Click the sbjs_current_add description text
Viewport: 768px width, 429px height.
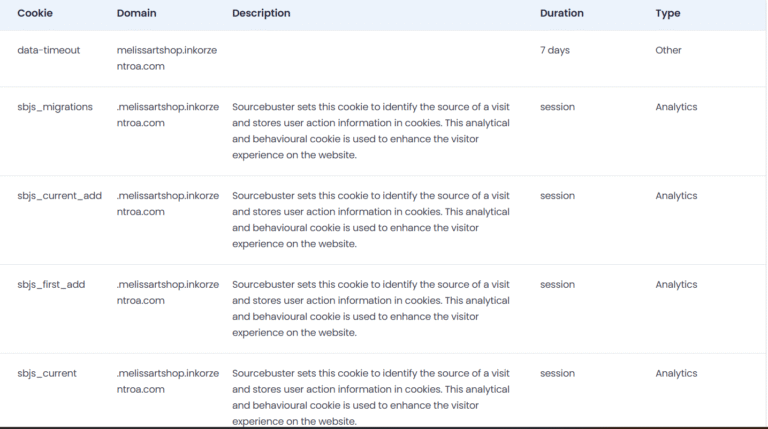(x=370, y=220)
